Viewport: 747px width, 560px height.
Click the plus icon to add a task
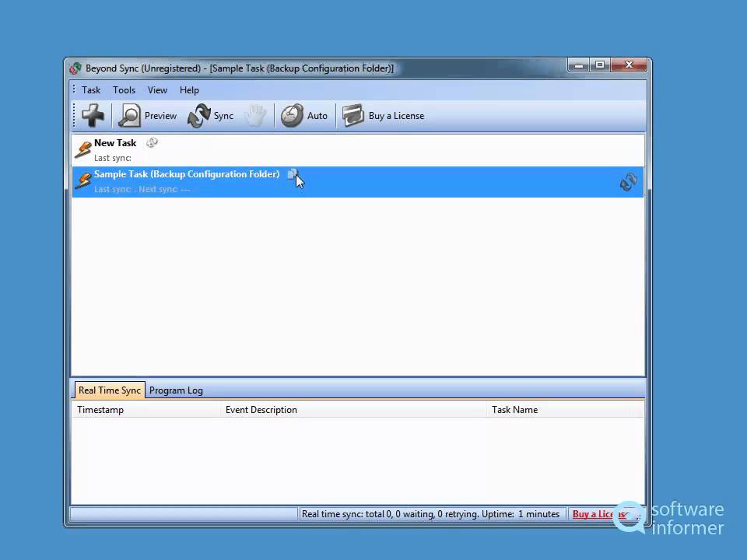pyautogui.click(x=93, y=115)
